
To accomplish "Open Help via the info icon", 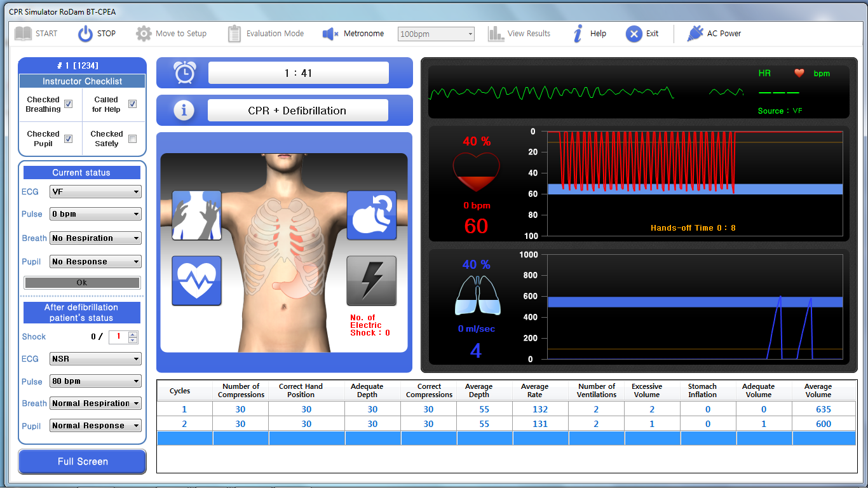I will [x=578, y=34].
